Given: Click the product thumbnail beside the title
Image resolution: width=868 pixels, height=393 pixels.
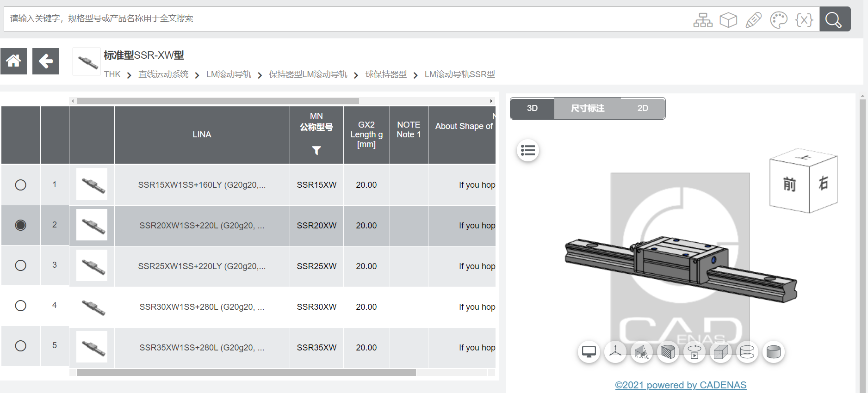Looking at the screenshot, I should click(87, 61).
